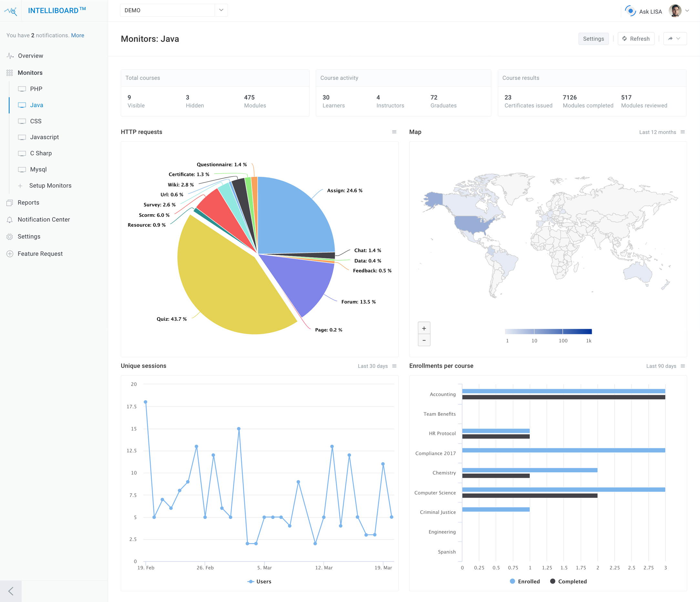Click the Refresh button

tap(636, 38)
